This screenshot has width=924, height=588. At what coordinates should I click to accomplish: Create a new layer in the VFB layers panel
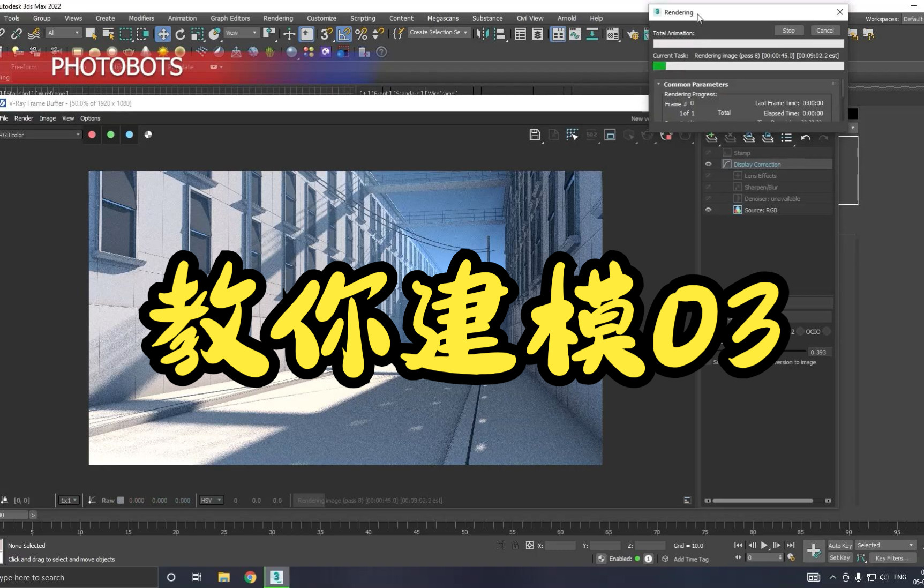coord(711,138)
